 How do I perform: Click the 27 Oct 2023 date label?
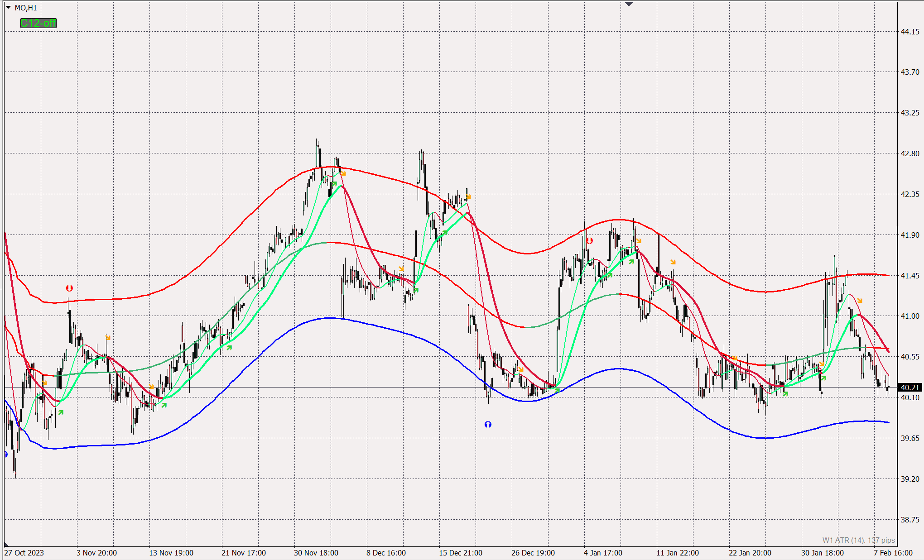pos(24,553)
